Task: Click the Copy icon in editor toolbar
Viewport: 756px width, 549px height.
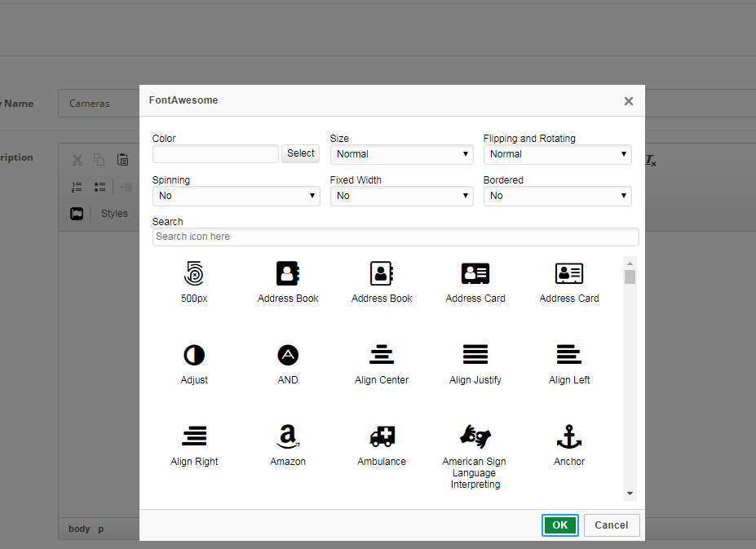Action: click(x=99, y=160)
